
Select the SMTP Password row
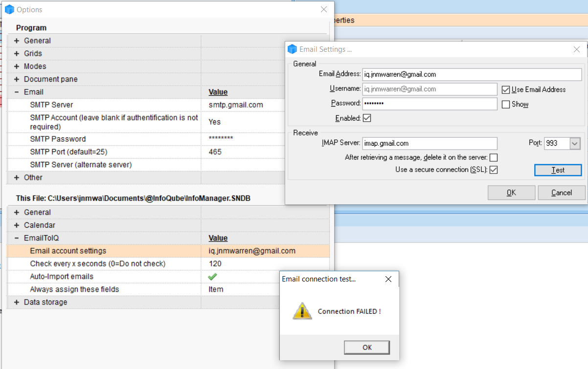(x=146, y=139)
